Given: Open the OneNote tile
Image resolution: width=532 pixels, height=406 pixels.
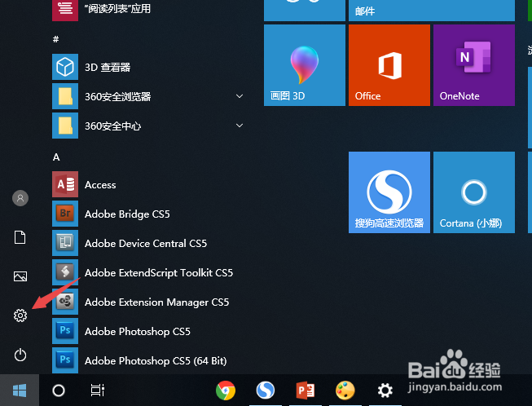Looking at the screenshot, I should tap(474, 65).
